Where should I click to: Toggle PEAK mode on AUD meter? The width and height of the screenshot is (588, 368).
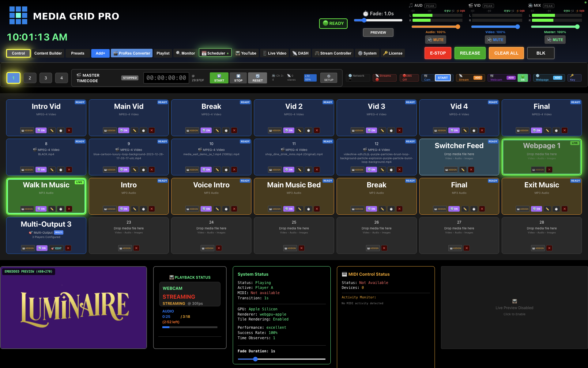[x=430, y=6]
